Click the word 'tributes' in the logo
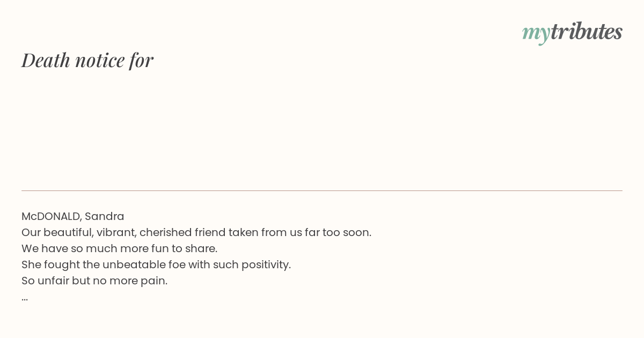 [x=587, y=31]
